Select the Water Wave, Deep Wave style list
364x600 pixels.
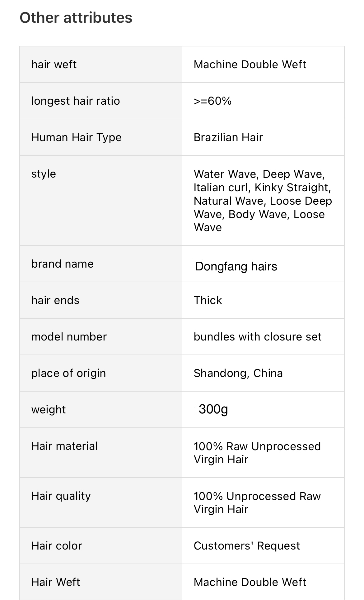coord(263,201)
